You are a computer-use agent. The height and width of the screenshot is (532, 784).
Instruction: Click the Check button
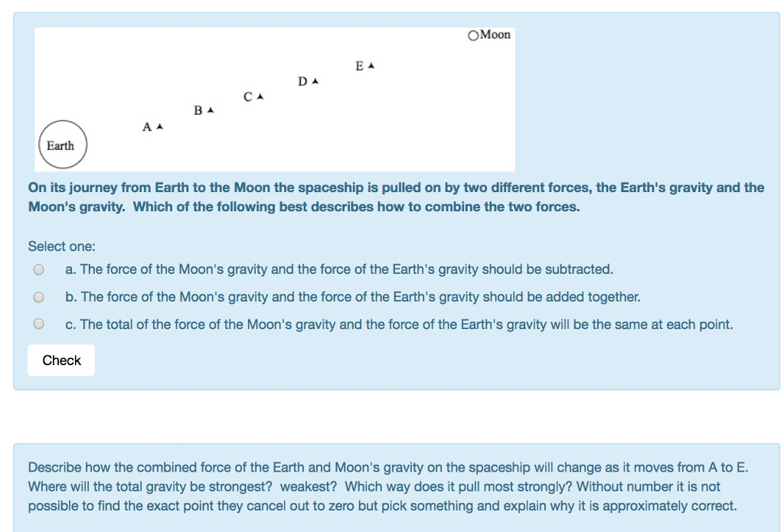[x=61, y=360]
